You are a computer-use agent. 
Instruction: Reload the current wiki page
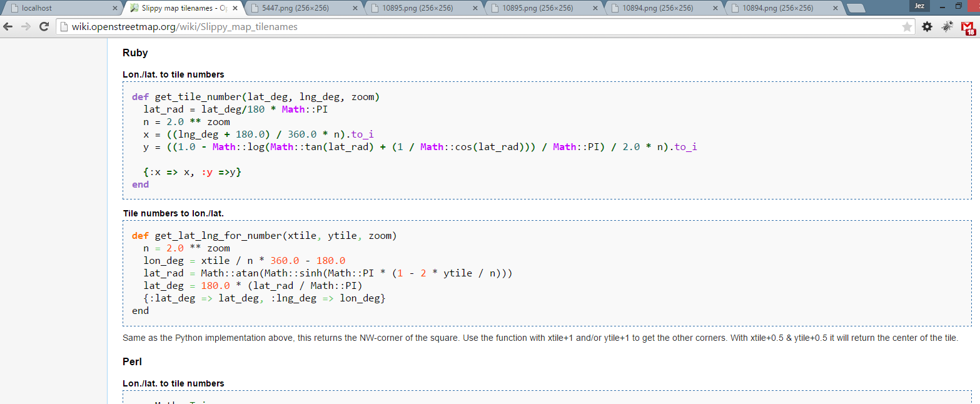click(44, 27)
